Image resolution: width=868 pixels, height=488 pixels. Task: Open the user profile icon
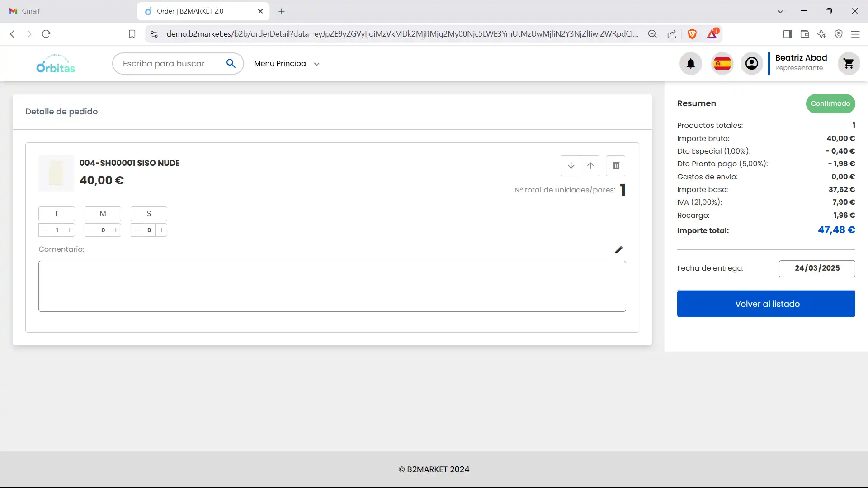click(751, 64)
